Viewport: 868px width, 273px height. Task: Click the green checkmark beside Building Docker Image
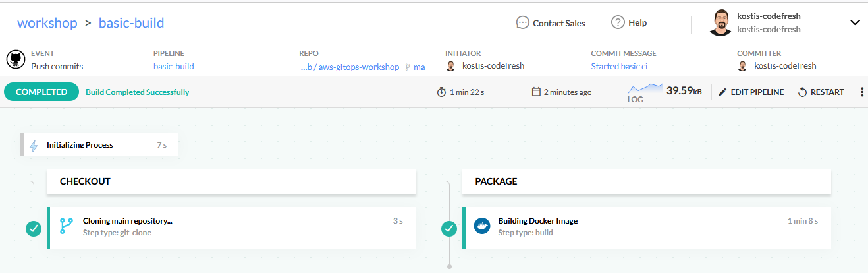point(449,229)
